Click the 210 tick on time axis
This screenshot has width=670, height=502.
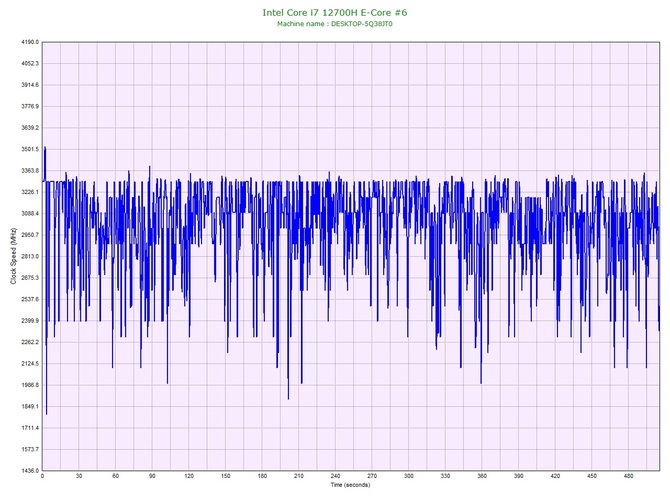click(x=299, y=476)
